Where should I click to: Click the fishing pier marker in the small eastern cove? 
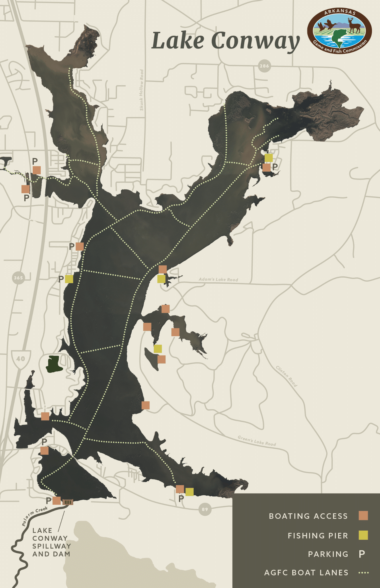tap(158, 349)
